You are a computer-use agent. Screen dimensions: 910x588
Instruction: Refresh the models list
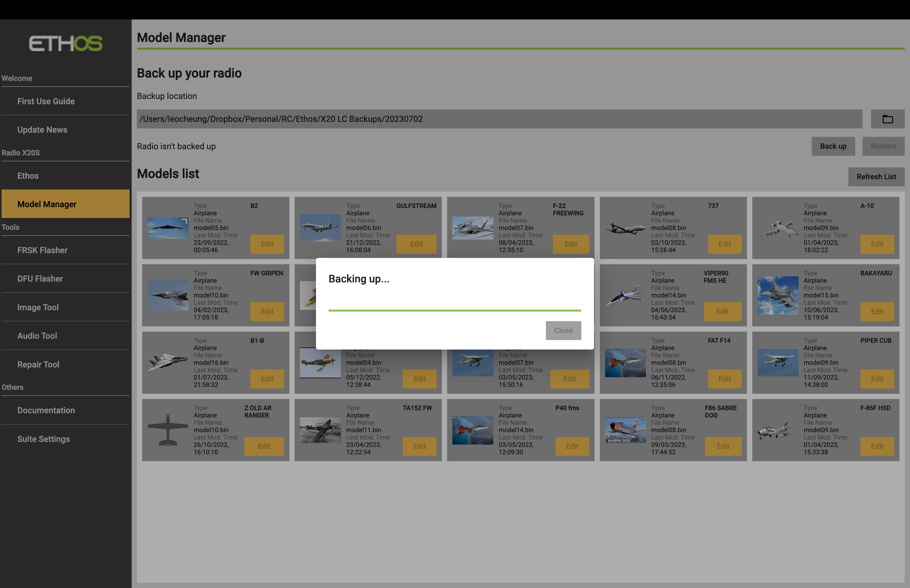point(876,177)
